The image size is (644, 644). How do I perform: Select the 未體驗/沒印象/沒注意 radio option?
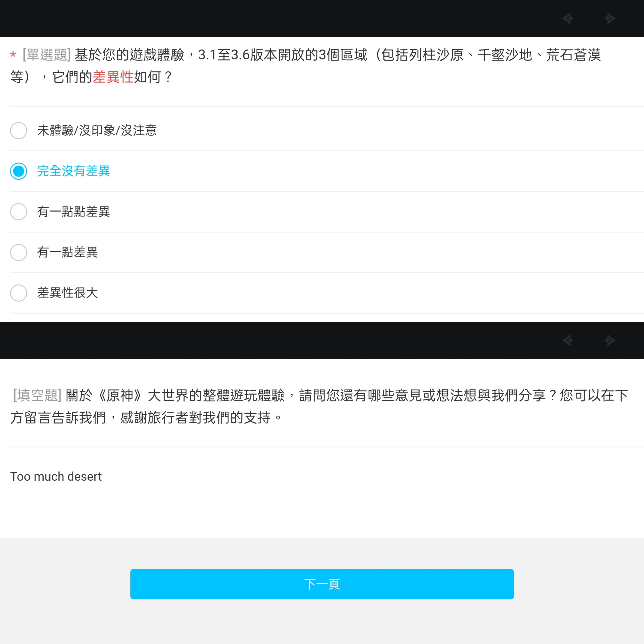[x=19, y=130]
